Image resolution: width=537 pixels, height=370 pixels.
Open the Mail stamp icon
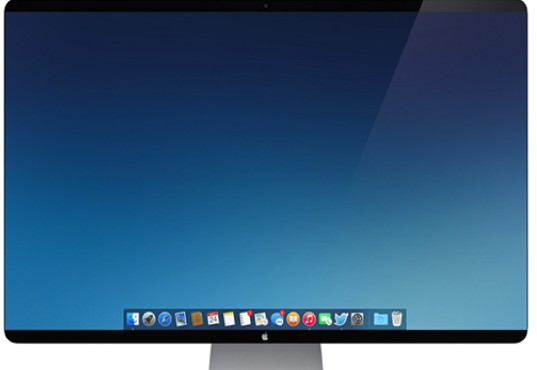pyautogui.click(x=180, y=319)
